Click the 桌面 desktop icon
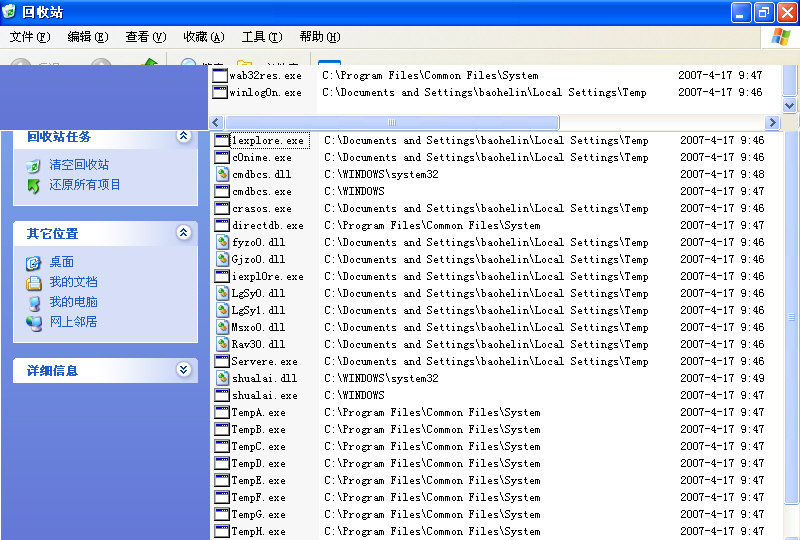 (33, 263)
